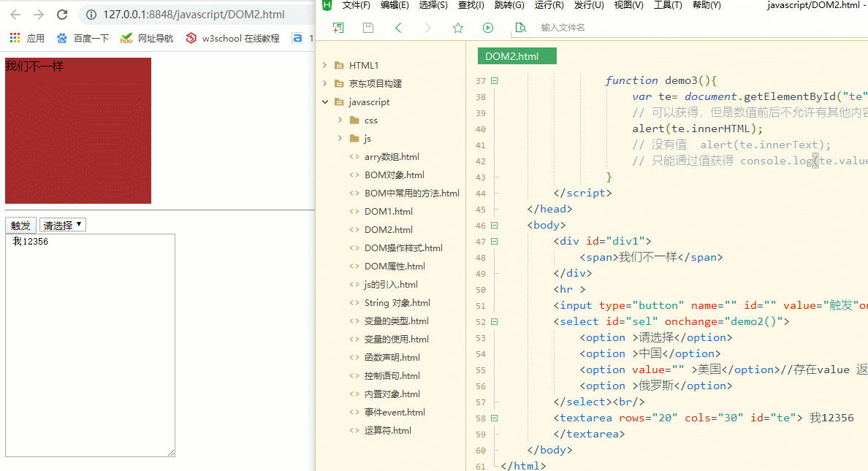Click inside the textarea with 我12356
Screen dimensions: 868x471
(x=90, y=345)
